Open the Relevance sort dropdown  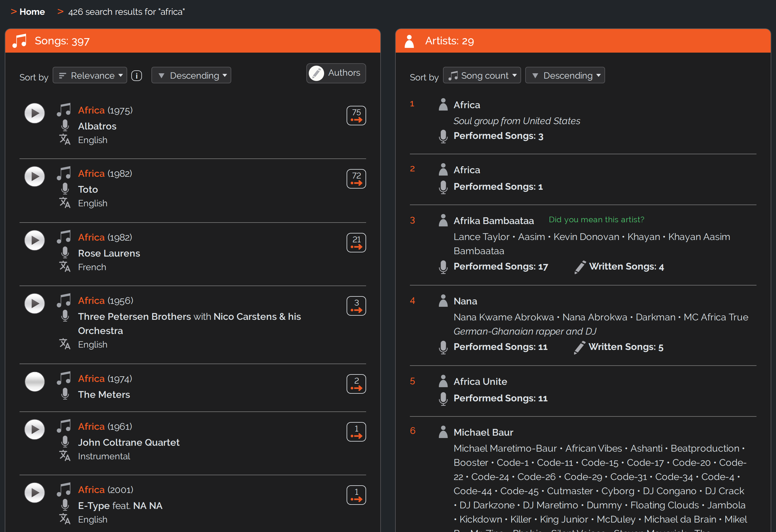(x=90, y=75)
